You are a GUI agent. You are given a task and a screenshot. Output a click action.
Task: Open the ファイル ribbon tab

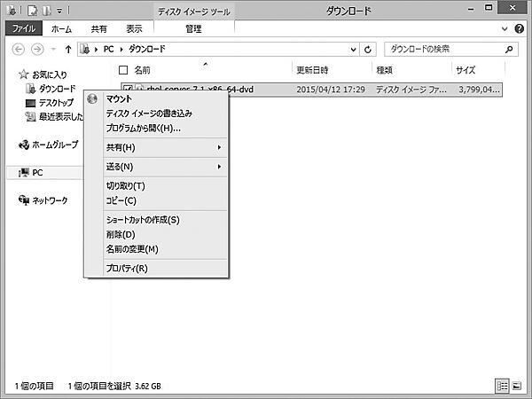click(24, 28)
